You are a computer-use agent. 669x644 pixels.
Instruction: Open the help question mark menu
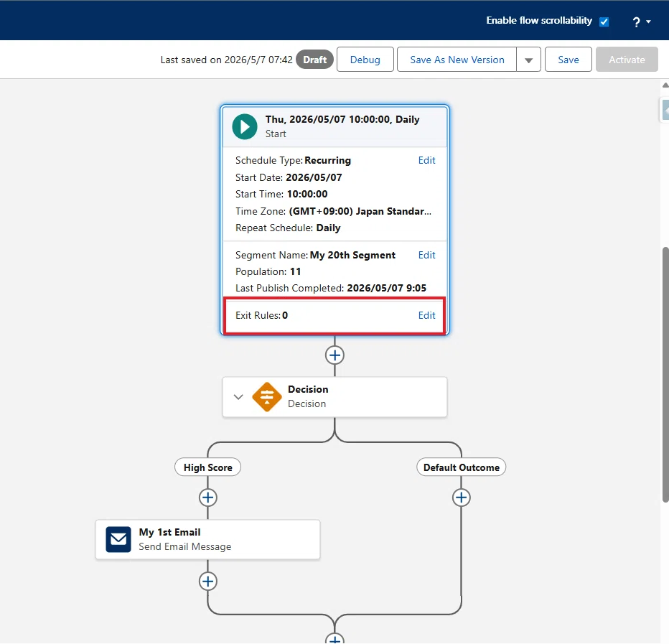[640, 22]
